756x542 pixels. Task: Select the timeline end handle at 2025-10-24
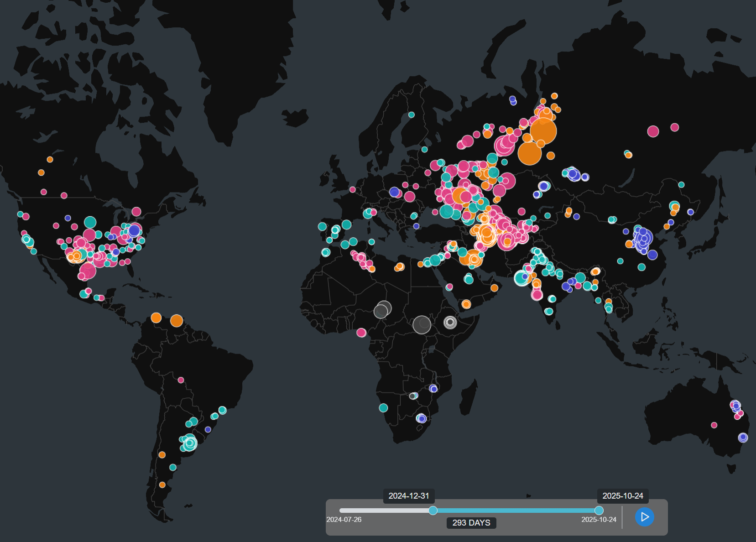[x=599, y=511]
